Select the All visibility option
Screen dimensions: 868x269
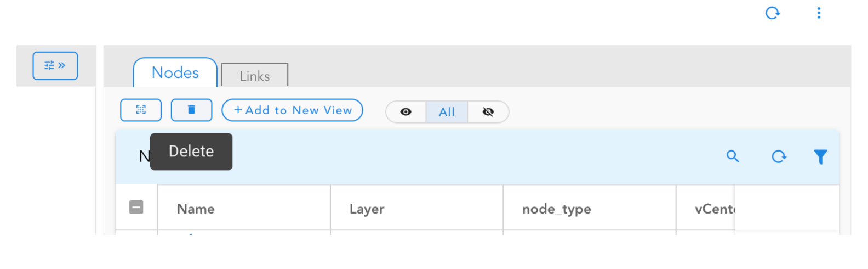[447, 112]
